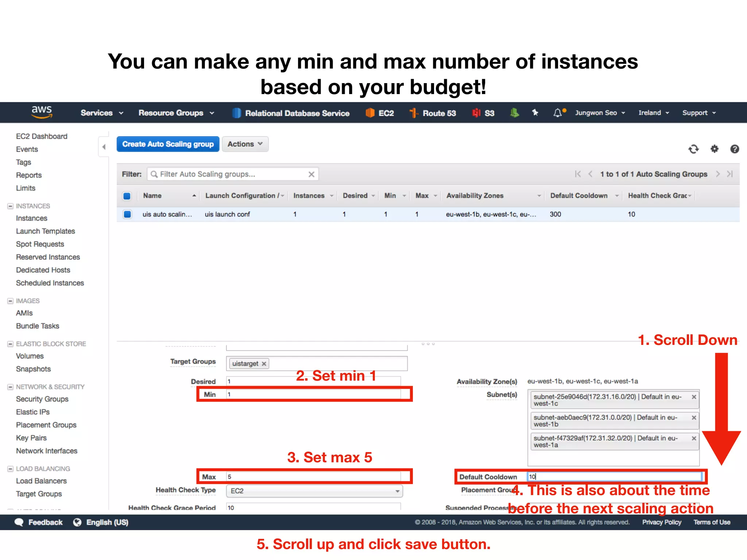Collapse the IMAGES sidebar section
Image resolution: width=747 pixels, height=560 pixels.
tap(10, 301)
